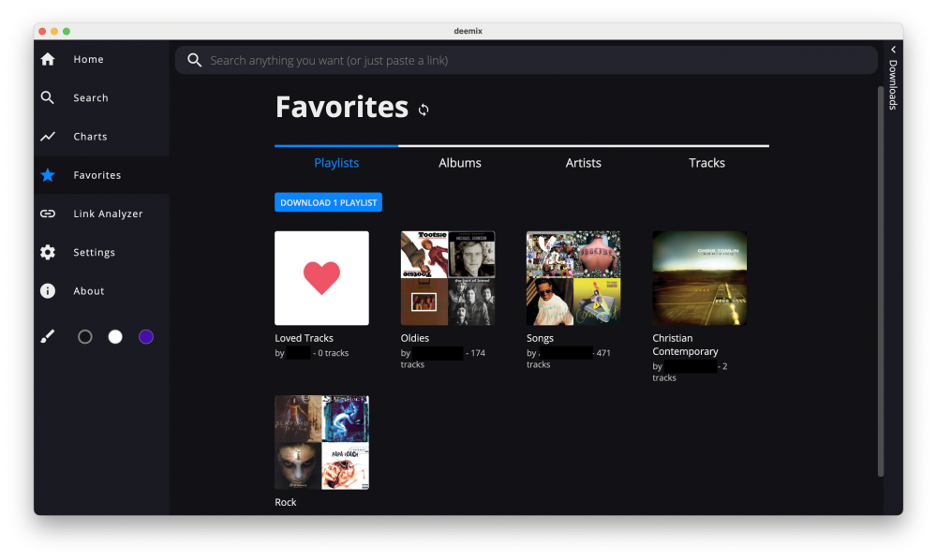The width and height of the screenshot is (937, 560).
Task: Refresh favorites with the sync icon
Action: point(424,110)
